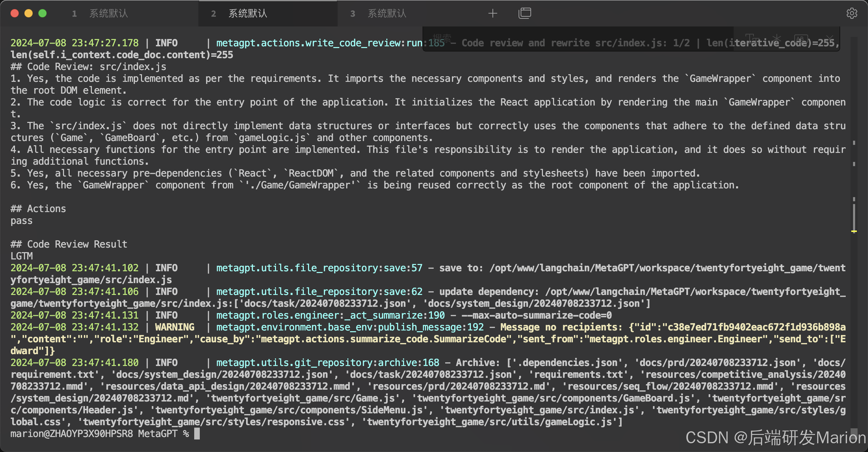Toggle case-sensitive search (Tt icon)

752,38
